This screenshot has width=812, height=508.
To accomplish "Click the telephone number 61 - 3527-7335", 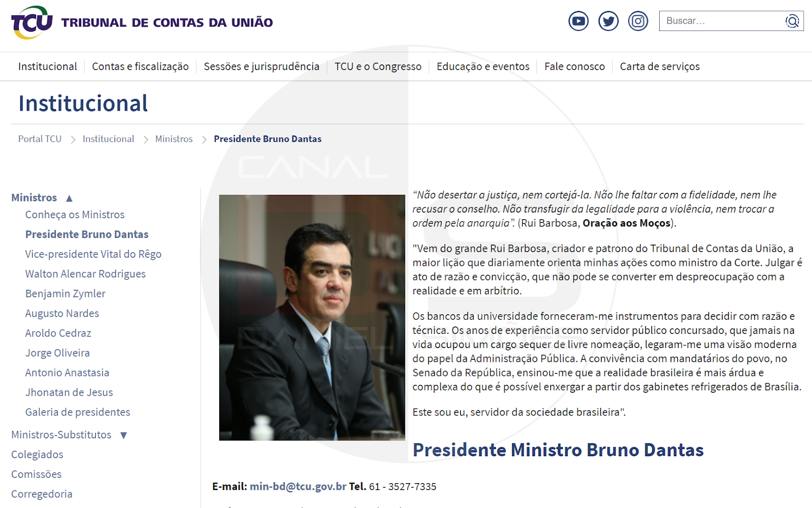I will click(402, 487).
